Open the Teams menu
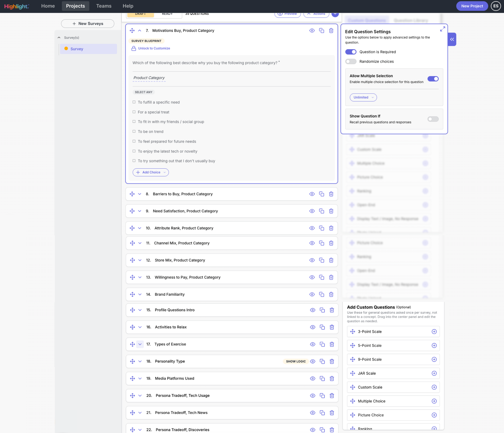The width and height of the screenshot is (504, 433). [x=104, y=6]
